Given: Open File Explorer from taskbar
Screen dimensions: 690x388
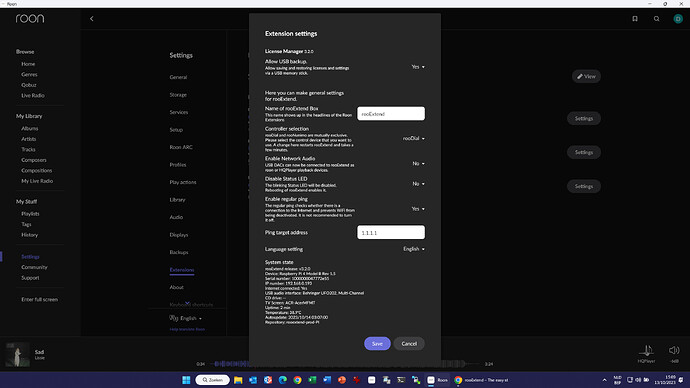Looking at the screenshot, I should tap(238, 380).
